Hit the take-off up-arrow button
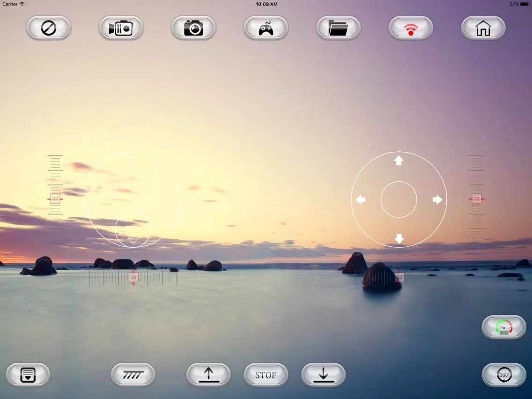532x399 pixels. (209, 375)
